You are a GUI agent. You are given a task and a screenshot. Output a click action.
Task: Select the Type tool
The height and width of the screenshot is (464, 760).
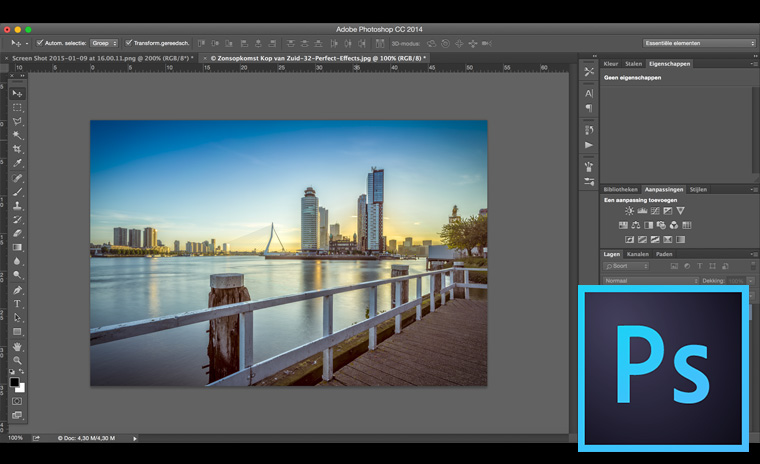point(17,304)
